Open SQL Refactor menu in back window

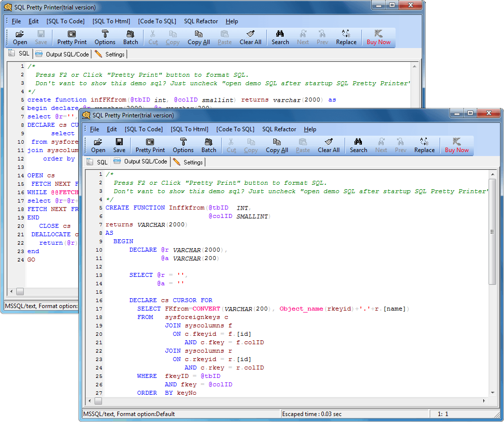(x=201, y=21)
